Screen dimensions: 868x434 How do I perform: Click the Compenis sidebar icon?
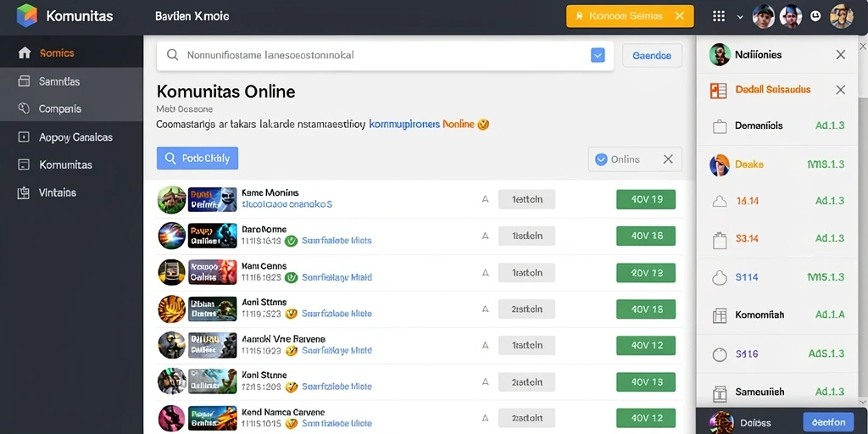tap(24, 108)
